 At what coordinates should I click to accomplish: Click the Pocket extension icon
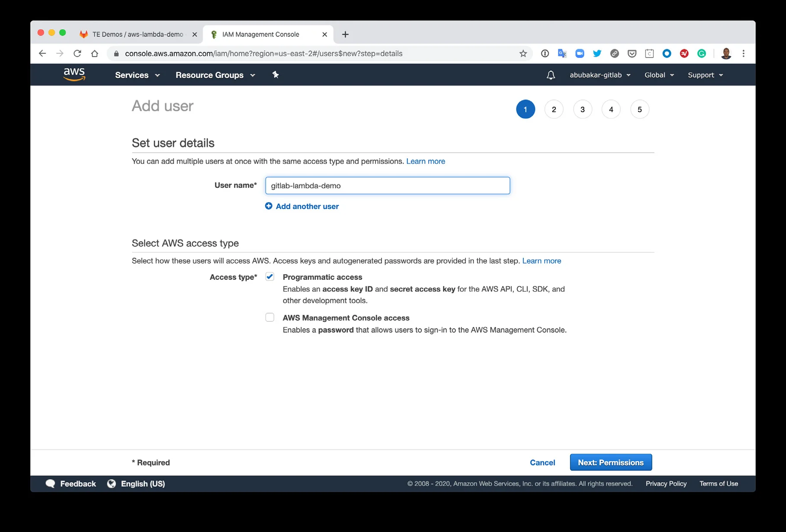[632, 54]
